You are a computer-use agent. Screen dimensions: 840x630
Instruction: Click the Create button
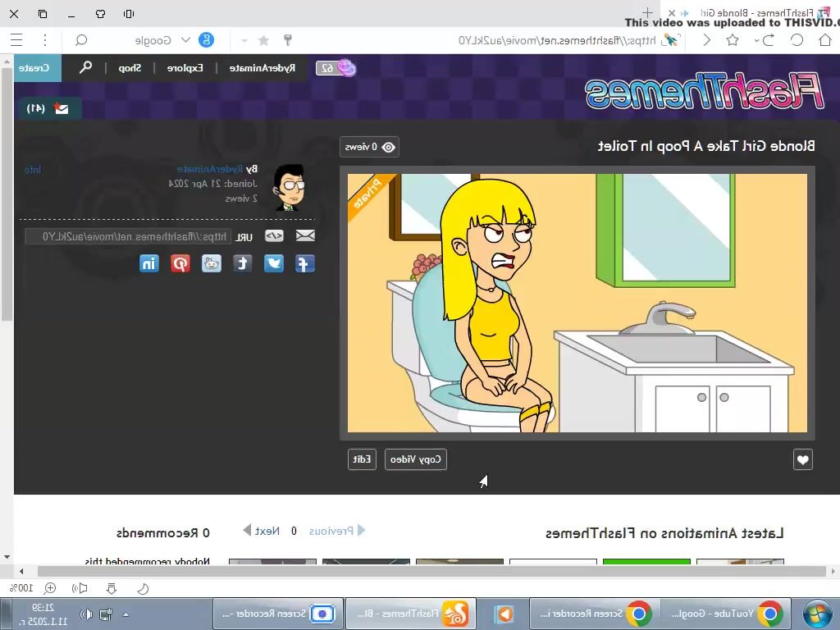[x=38, y=68]
